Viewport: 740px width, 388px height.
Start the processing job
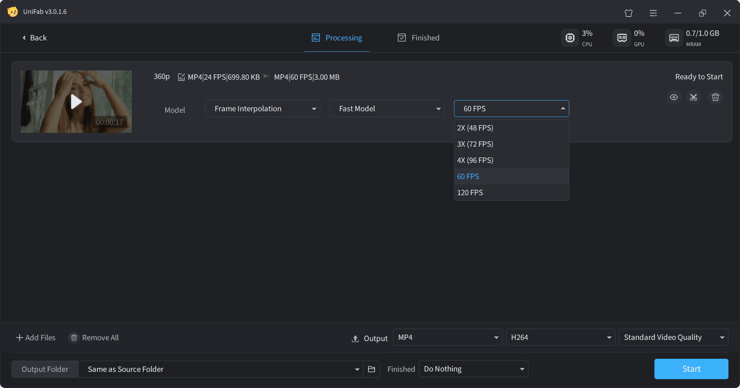pyautogui.click(x=691, y=369)
